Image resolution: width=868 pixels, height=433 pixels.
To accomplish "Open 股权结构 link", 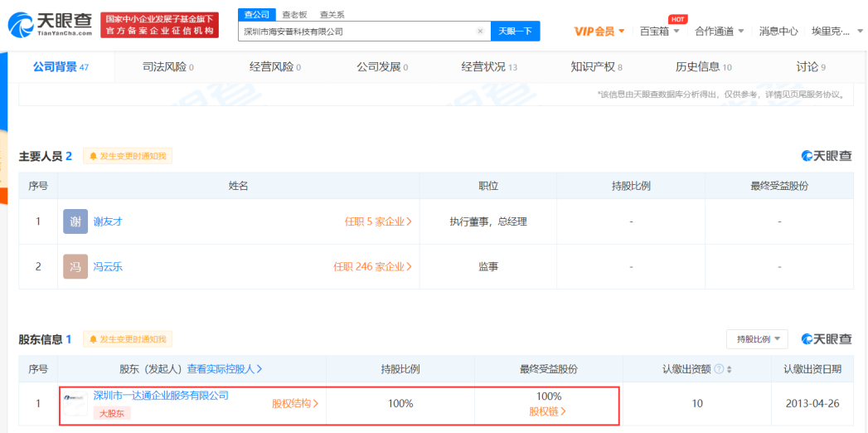I will 295,404.
